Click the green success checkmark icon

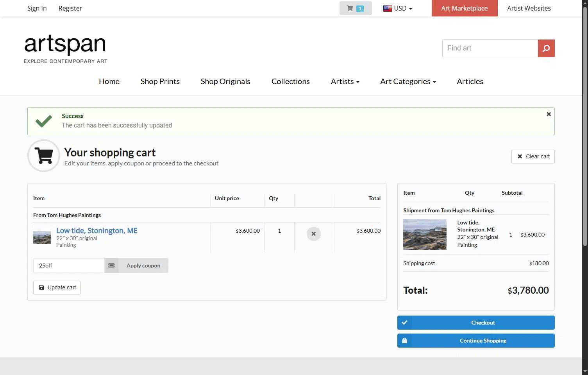click(x=44, y=121)
